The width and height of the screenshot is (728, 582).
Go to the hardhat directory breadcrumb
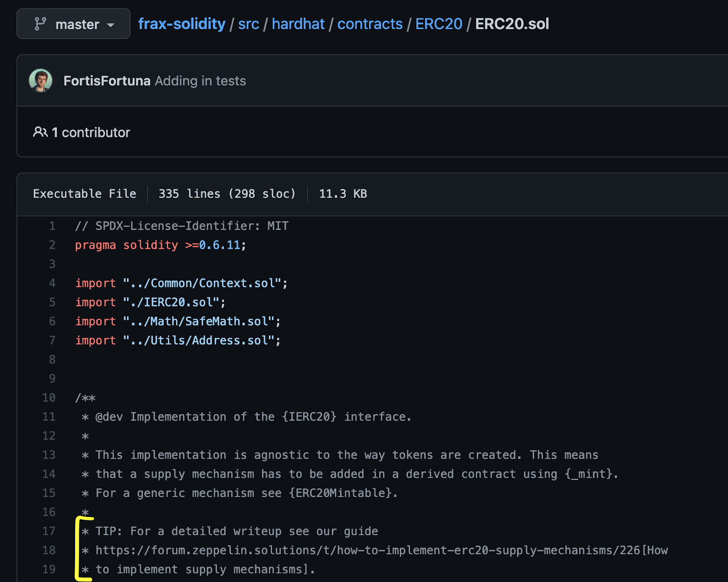298,24
